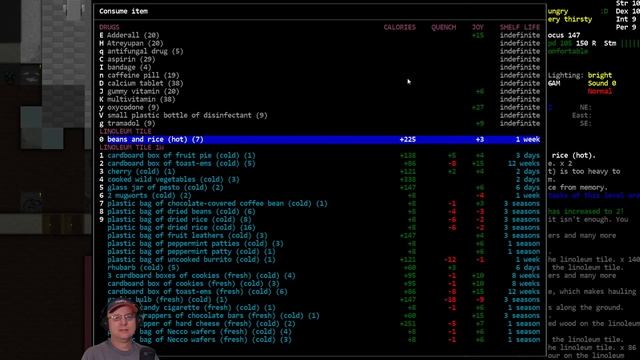
Task: Choose antifungal drug (5)
Action: pyautogui.click(x=145, y=51)
